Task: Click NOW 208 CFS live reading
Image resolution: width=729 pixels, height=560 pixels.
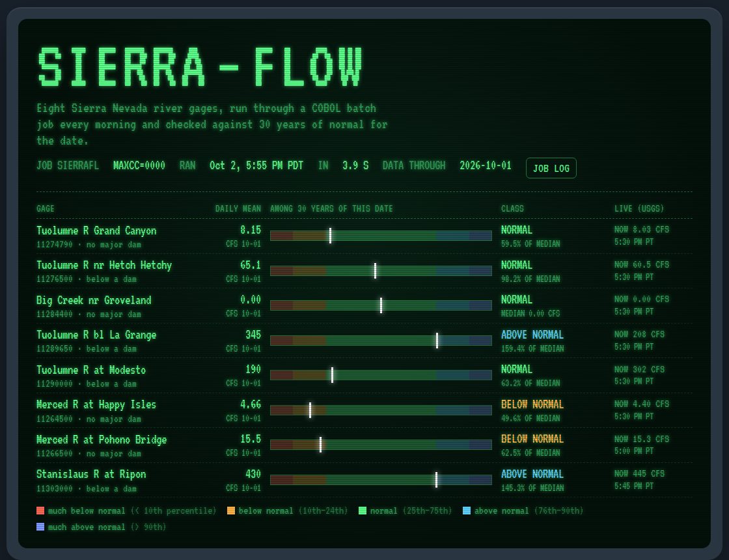Action: 639,335
